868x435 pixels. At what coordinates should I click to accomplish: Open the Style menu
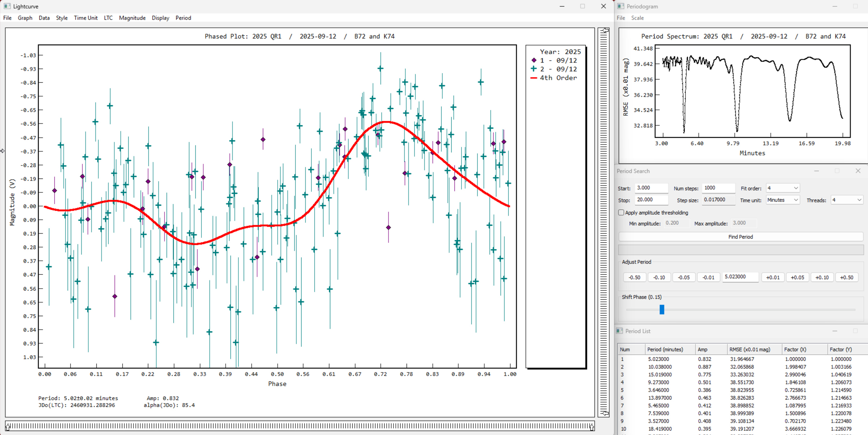(x=62, y=18)
